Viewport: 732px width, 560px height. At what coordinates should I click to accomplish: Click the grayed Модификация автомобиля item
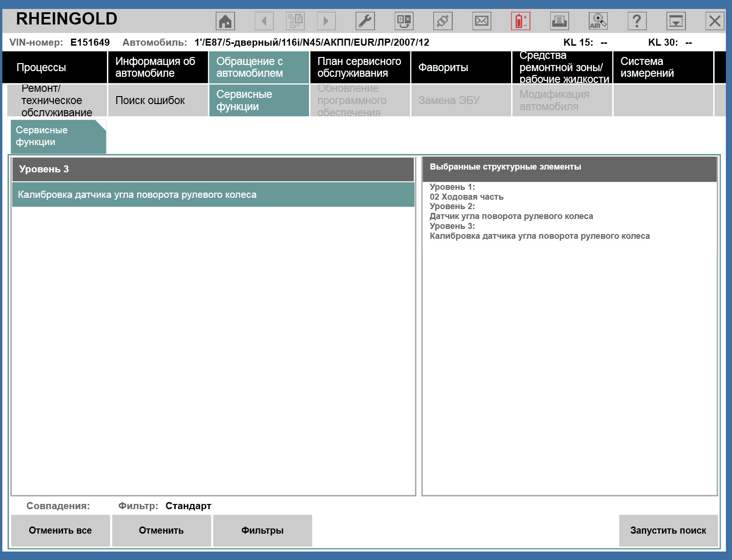click(562, 100)
